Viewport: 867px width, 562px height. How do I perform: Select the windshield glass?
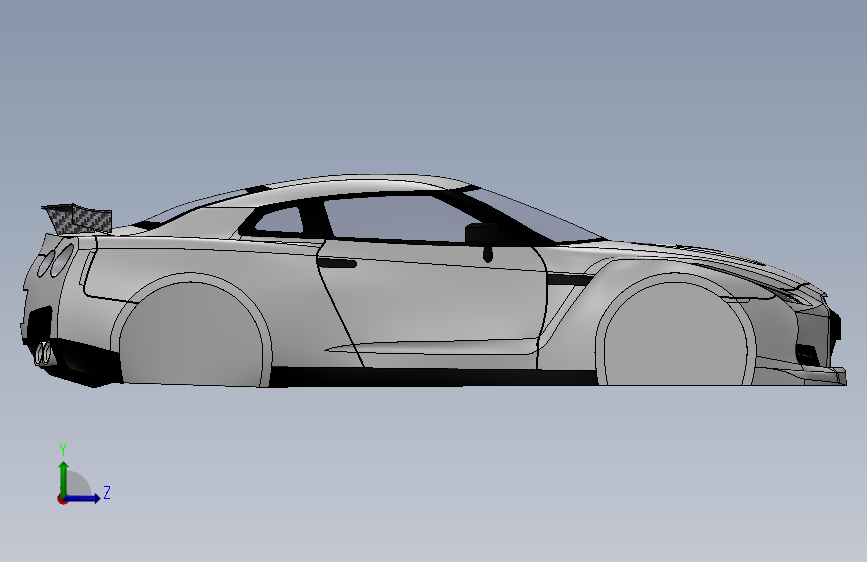(x=534, y=217)
